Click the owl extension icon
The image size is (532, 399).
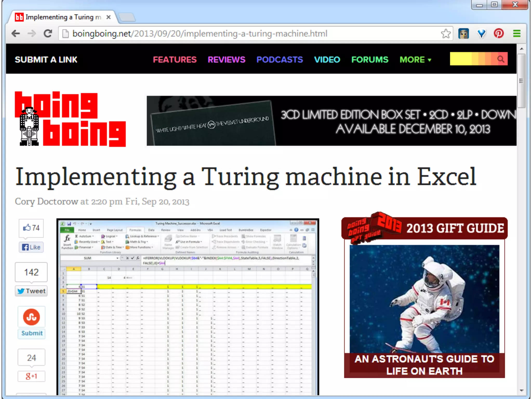(464, 34)
